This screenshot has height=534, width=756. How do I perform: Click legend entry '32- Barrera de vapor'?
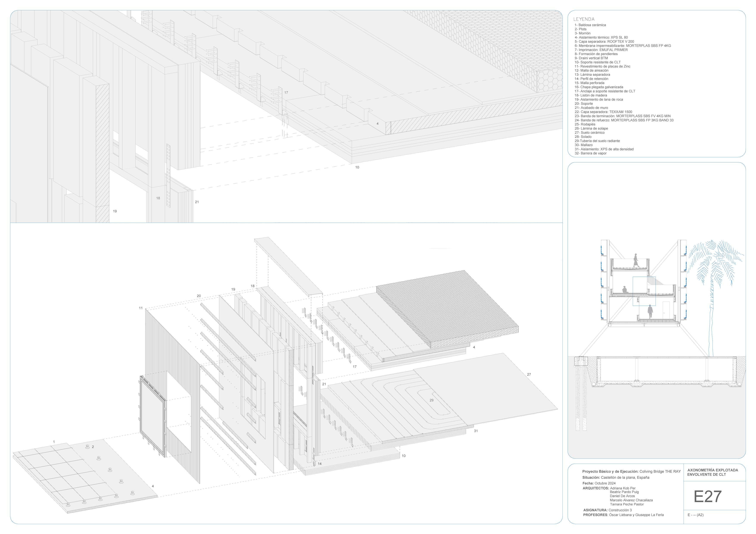coord(590,153)
